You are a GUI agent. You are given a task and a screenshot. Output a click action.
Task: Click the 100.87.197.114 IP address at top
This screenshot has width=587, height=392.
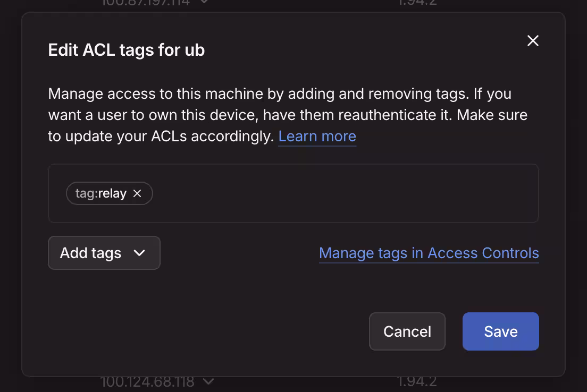point(145,3)
